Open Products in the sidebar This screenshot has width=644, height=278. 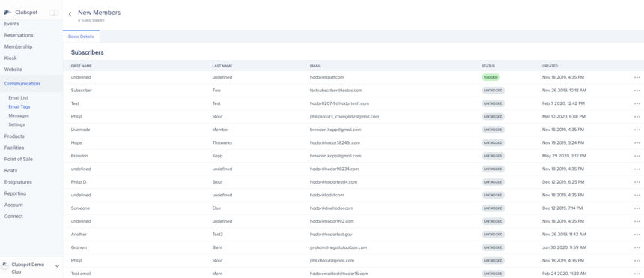(14, 136)
